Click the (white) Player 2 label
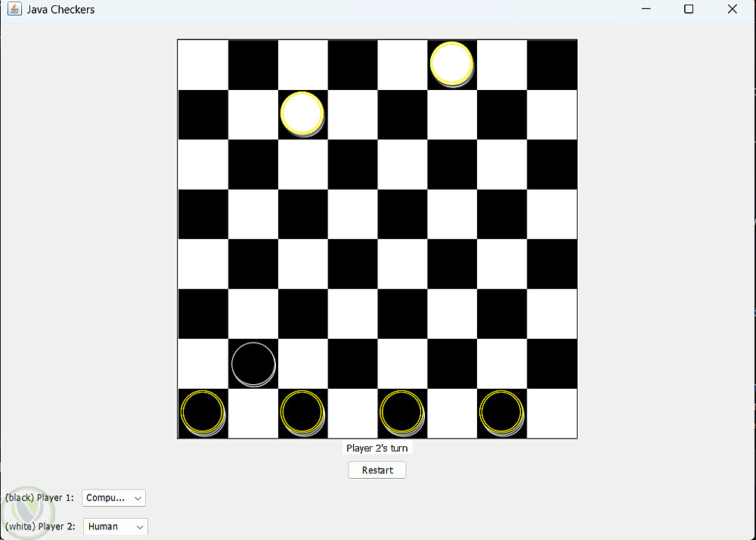 (41, 526)
